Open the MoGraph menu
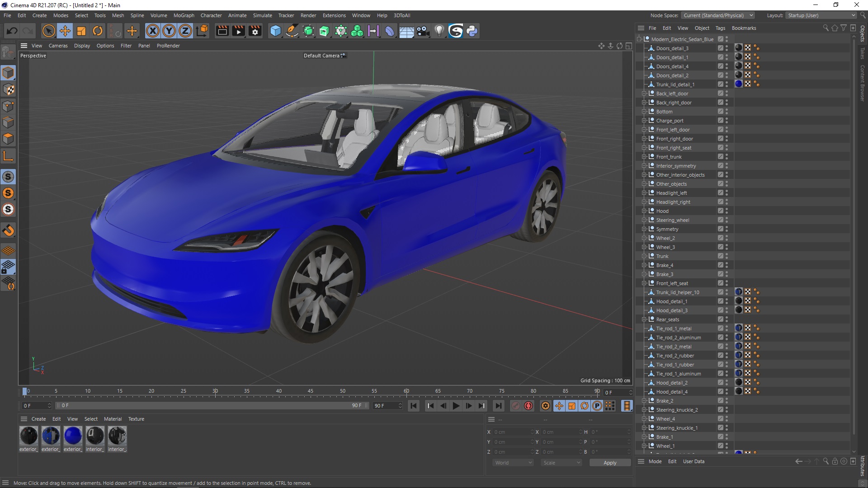Image resolution: width=868 pixels, height=488 pixels. pos(184,15)
